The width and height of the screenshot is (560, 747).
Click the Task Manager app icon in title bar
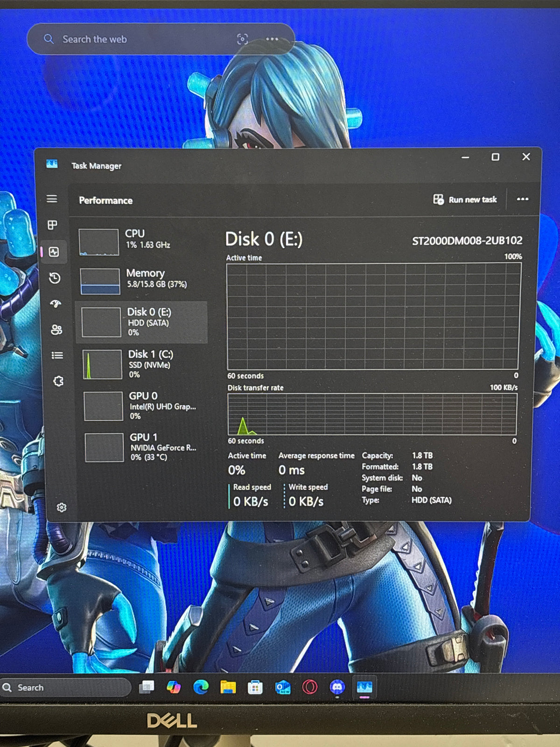click(52, 164)
